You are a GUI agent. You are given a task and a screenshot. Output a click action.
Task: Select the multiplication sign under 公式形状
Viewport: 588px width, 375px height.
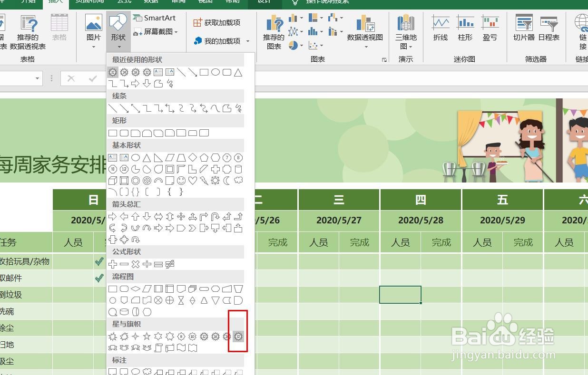click(x=136, y=264)
